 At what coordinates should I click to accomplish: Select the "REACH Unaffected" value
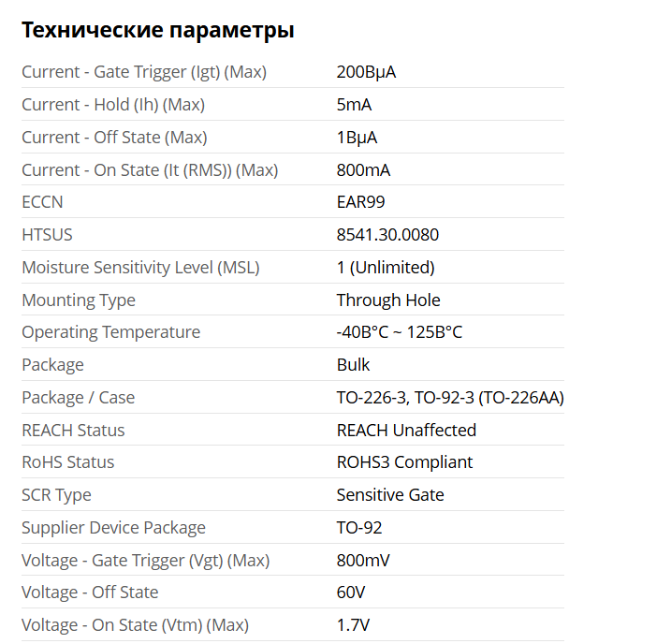[406, 431]
